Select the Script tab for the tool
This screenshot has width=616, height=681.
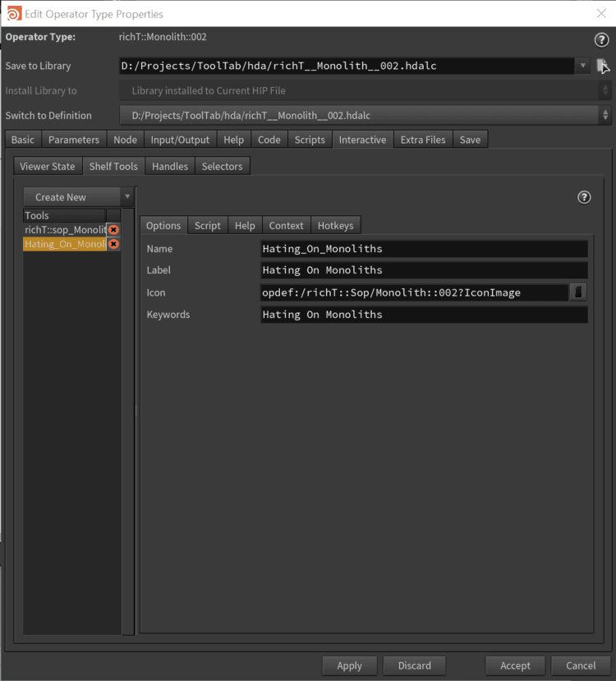point(207,225)
